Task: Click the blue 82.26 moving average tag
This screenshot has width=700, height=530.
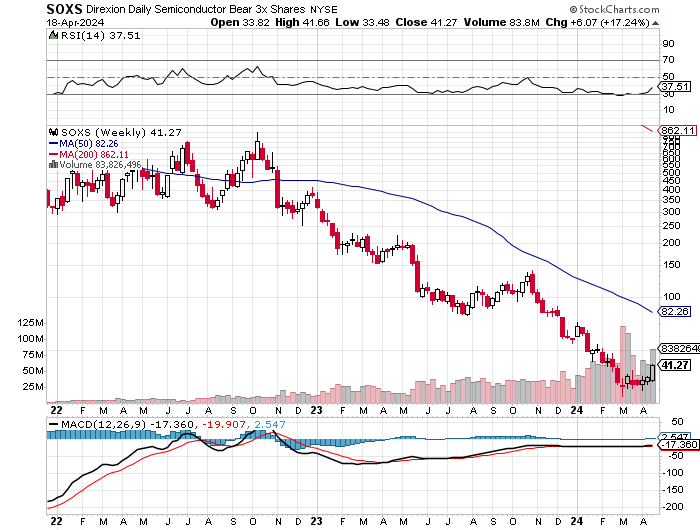Action: pyautogui.click(x=675, y=311)
